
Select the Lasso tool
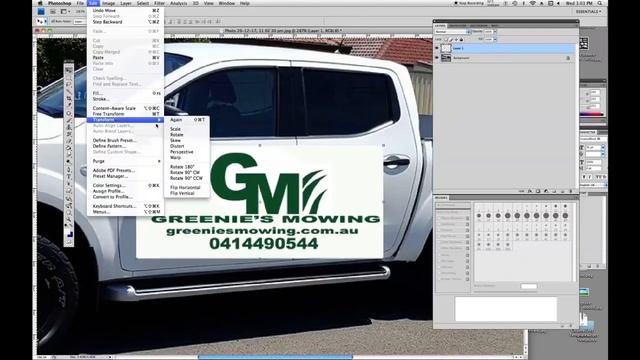[x=69, y=84]
